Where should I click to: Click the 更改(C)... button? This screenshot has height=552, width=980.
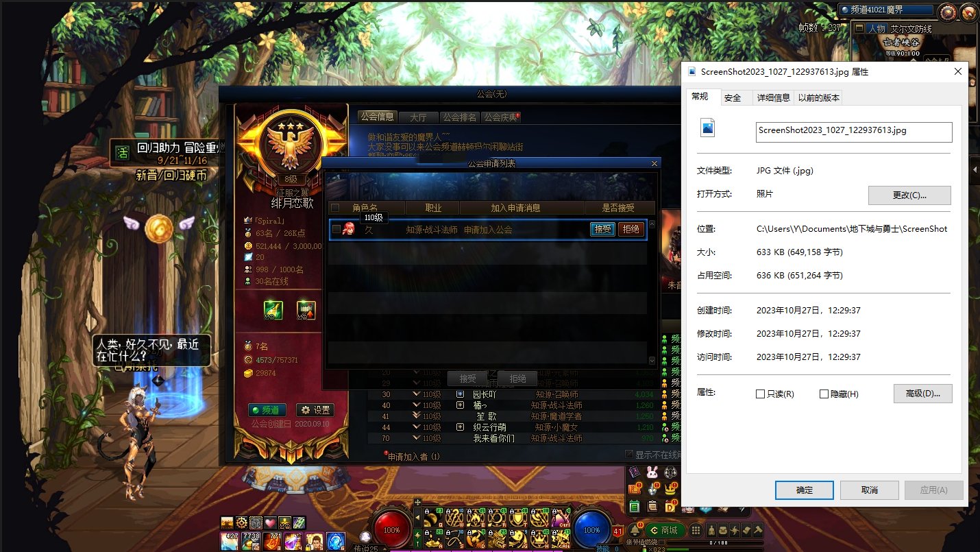[x=909, y=195]
